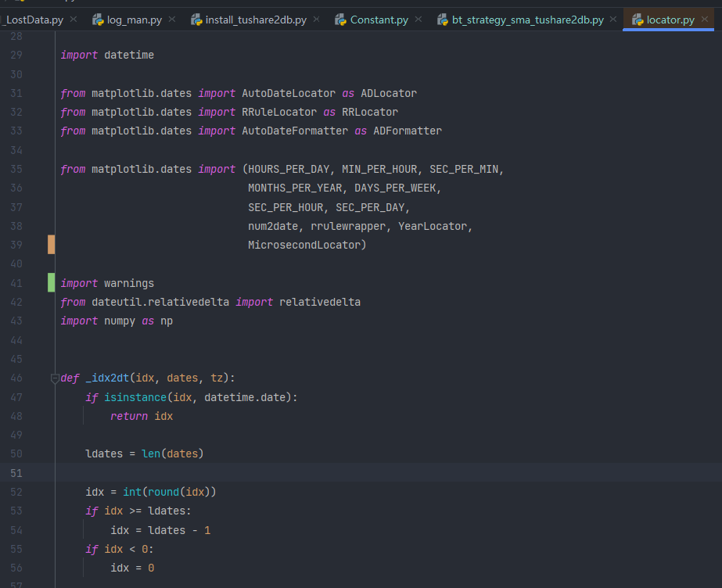Image resolution: width=722 pixels, height=588 pixels.
Task: Close the locator.py tab
Action: [705, 19]
